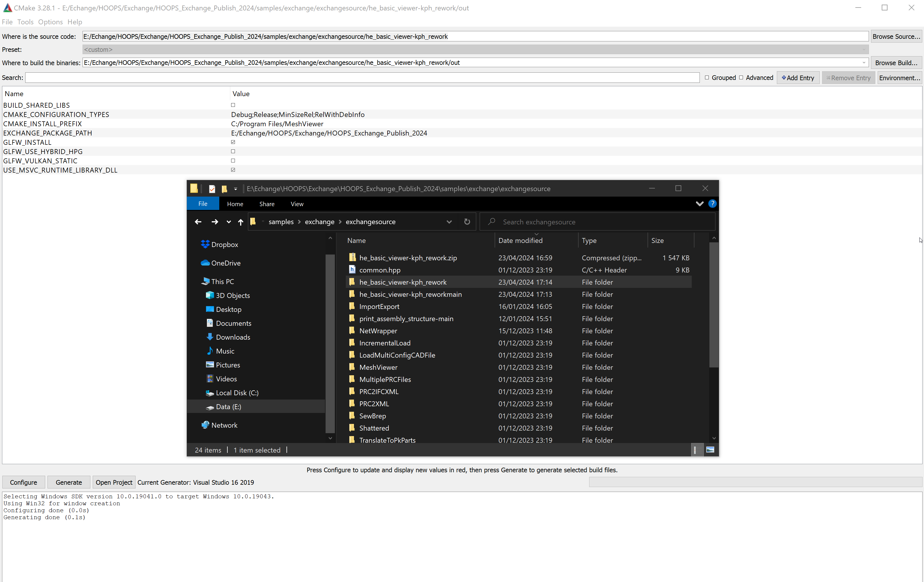Open the Explorer help question icon
The width and height of the screenshot is (924, 582).
point(712,204)
